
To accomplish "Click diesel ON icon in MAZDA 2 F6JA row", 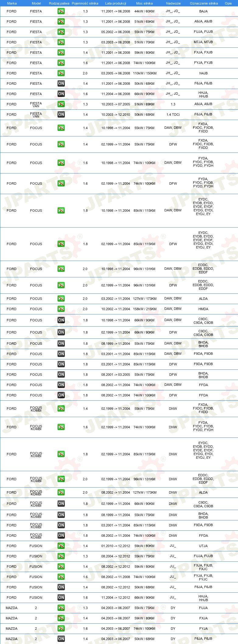I will [x=61, y=639].
